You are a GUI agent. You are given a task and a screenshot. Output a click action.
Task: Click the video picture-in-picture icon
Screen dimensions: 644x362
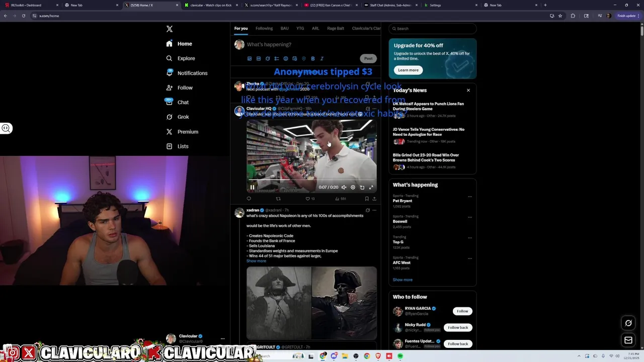tap(362, 187)
